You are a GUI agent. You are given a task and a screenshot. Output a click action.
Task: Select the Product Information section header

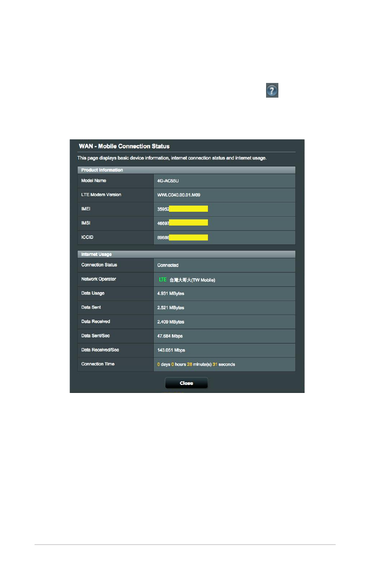pyautogui.click(x=102, y=170)
